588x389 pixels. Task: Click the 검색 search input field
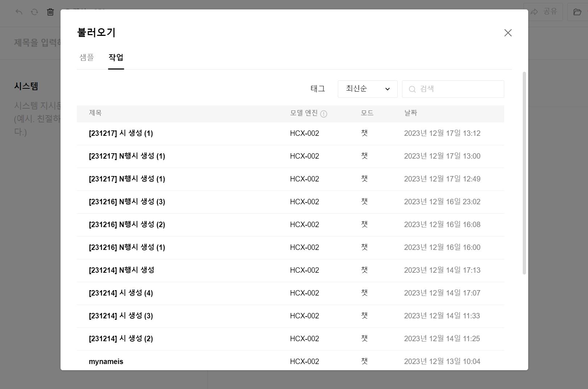[x=453, y=89]
